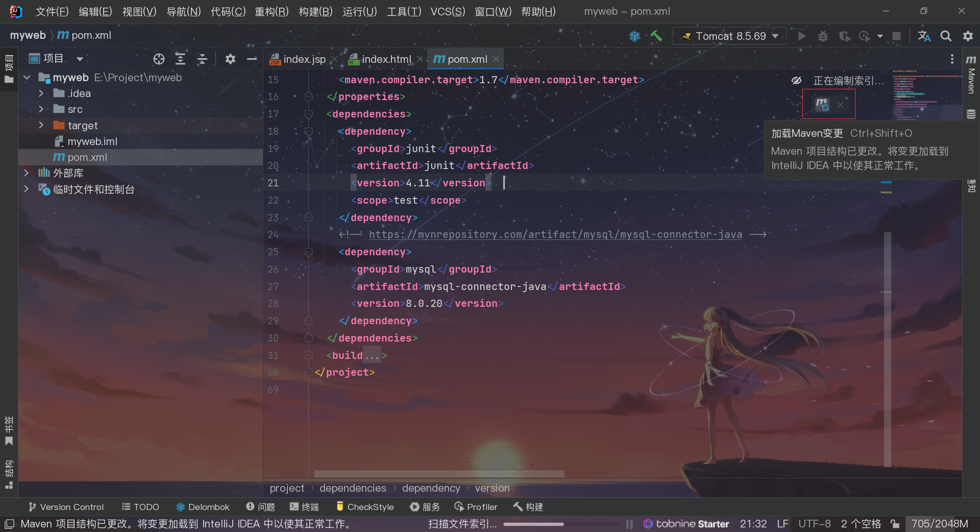Open the Database sidebar icon
The image size is (980, 532).
[971, 114]
